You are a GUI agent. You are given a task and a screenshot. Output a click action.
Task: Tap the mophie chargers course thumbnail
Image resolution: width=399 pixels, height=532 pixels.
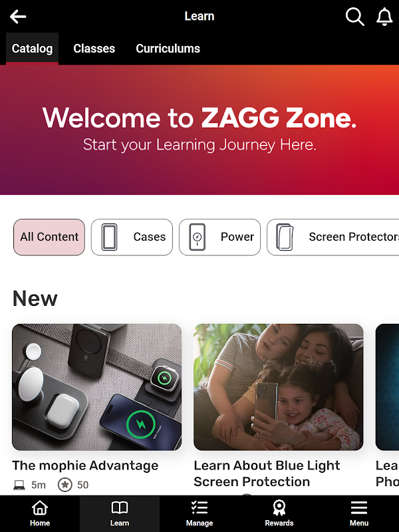[96, 387]
